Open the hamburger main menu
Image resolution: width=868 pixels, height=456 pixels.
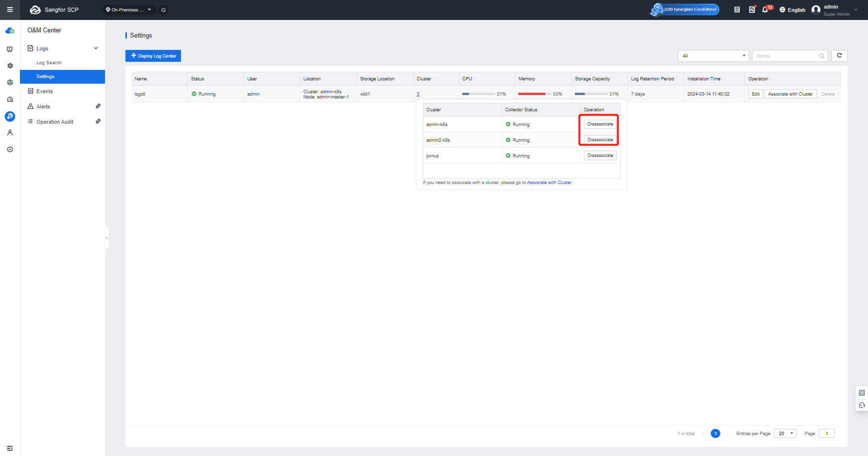[x=10, y=10]
